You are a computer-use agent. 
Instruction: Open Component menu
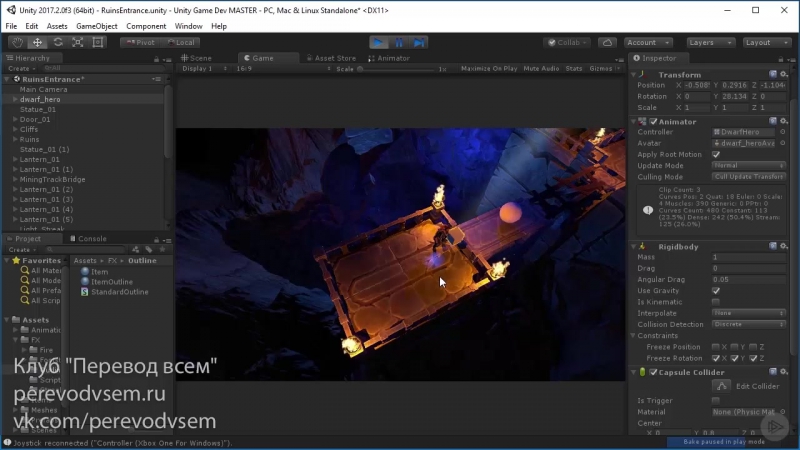146,26
